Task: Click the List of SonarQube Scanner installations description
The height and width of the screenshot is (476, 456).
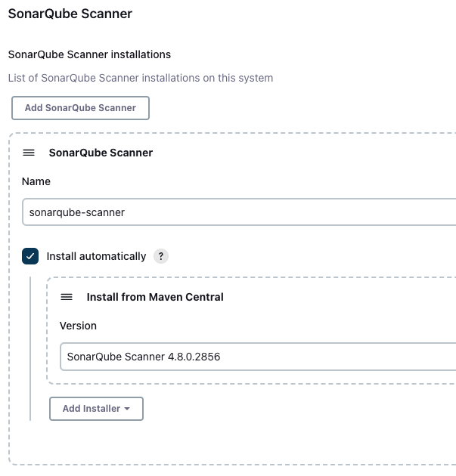Action: 141,78
